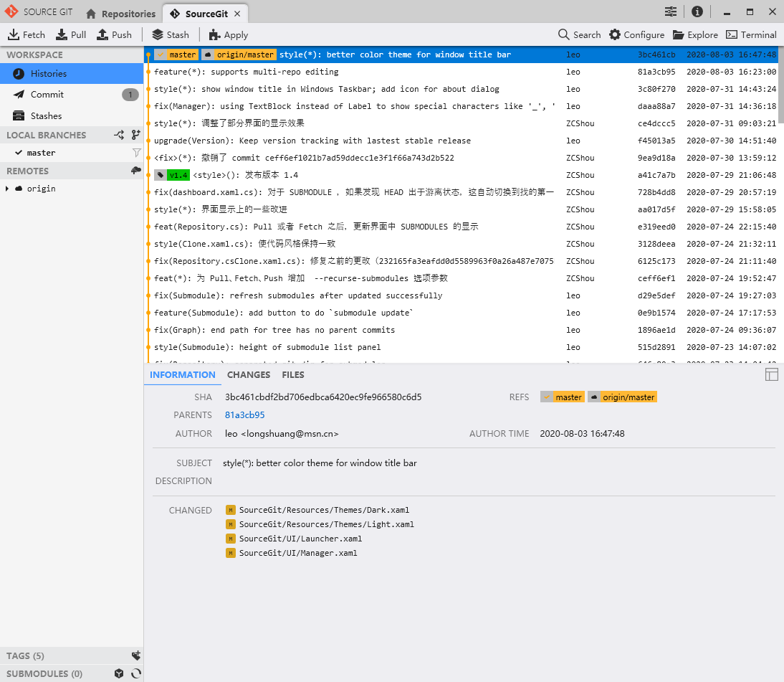Click the master label on the selected commit row
The width and height of the screenshot is (784, 682).
click(x=176, y=55)
